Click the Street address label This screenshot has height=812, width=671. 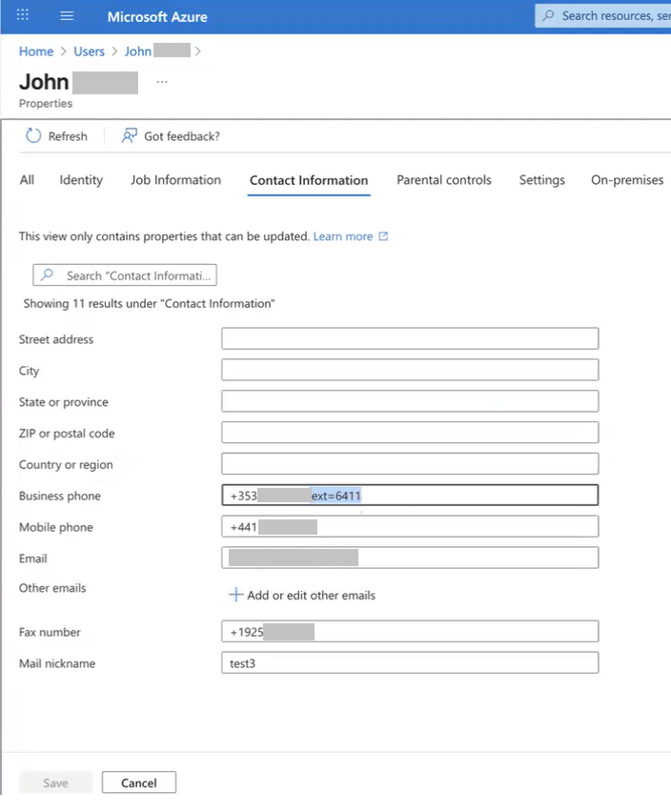(x=56, y=339)
